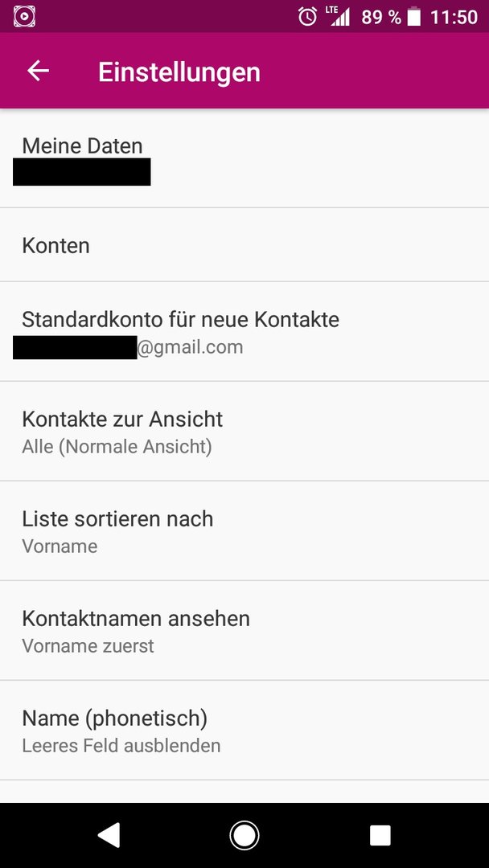Open Name (phonetisch) setting
Image resolution: width=489 pixels, height=868 pixels.
(x=244, y=730)
